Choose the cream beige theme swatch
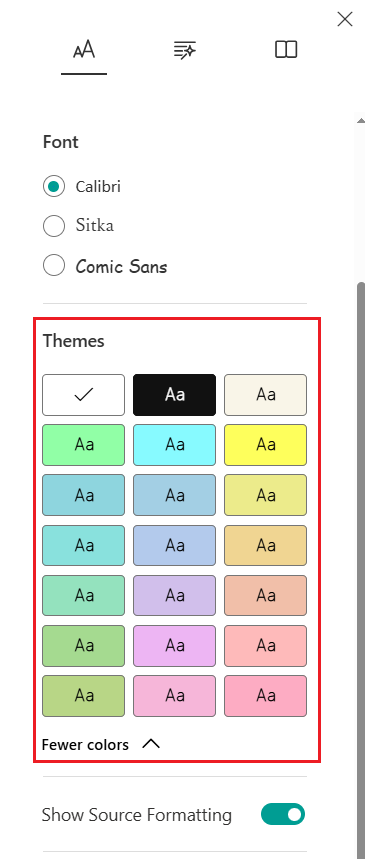Screen dimensions: 366x859 pos(265,395)
